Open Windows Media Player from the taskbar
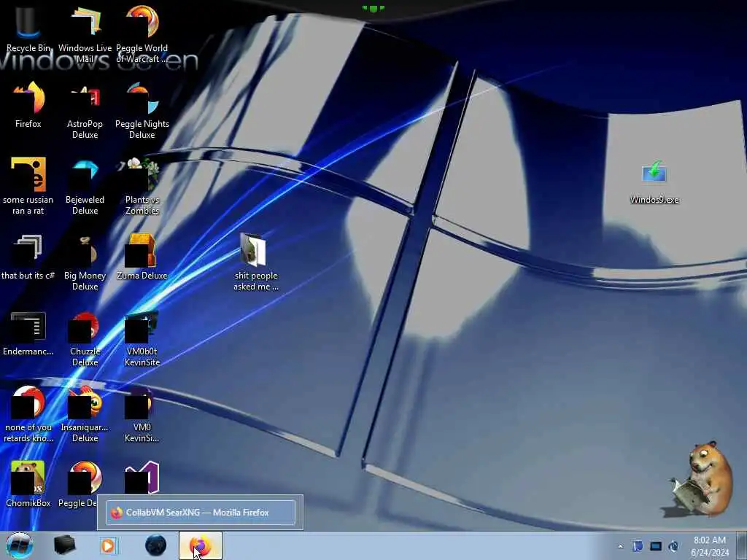The image size is (747, 560). (x=109, y=545)
